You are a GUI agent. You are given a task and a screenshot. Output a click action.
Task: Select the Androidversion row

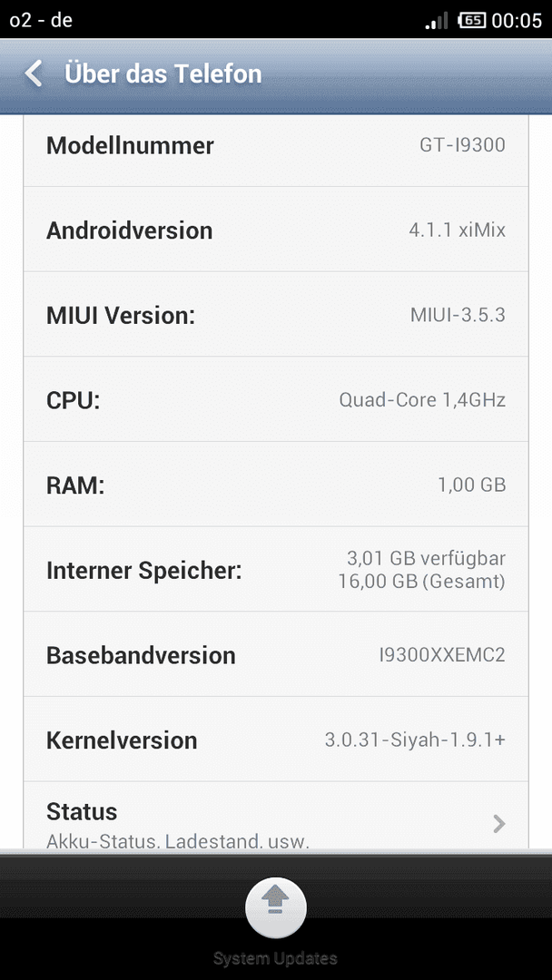(276, 230)
